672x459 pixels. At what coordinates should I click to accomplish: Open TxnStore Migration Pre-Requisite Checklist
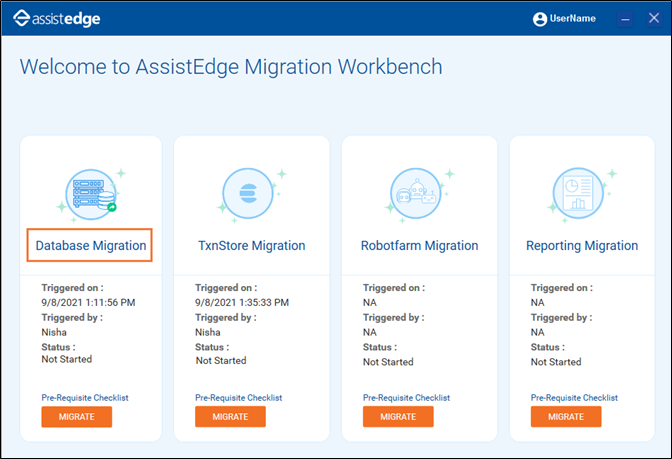(239, 398)
